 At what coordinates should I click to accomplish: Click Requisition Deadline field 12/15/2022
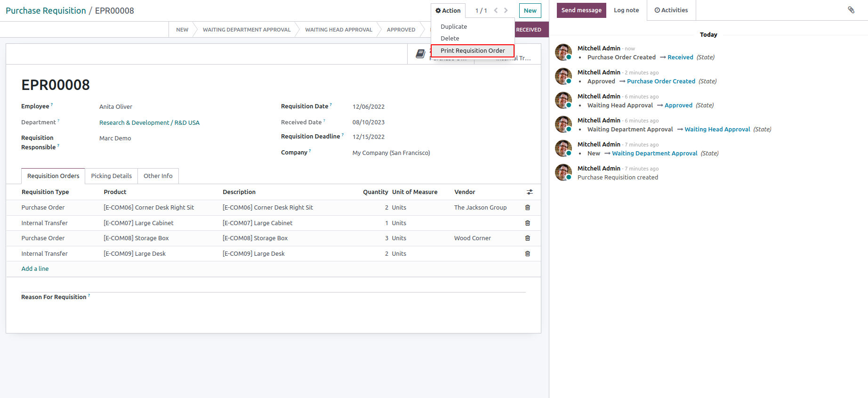click(369, 137)
